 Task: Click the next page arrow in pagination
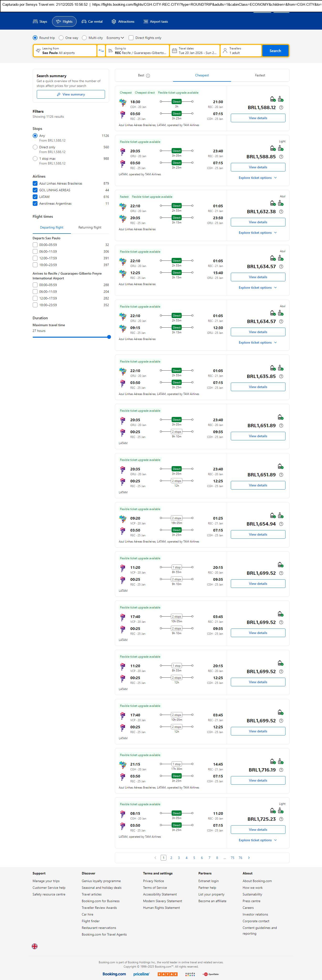[249, 857]
